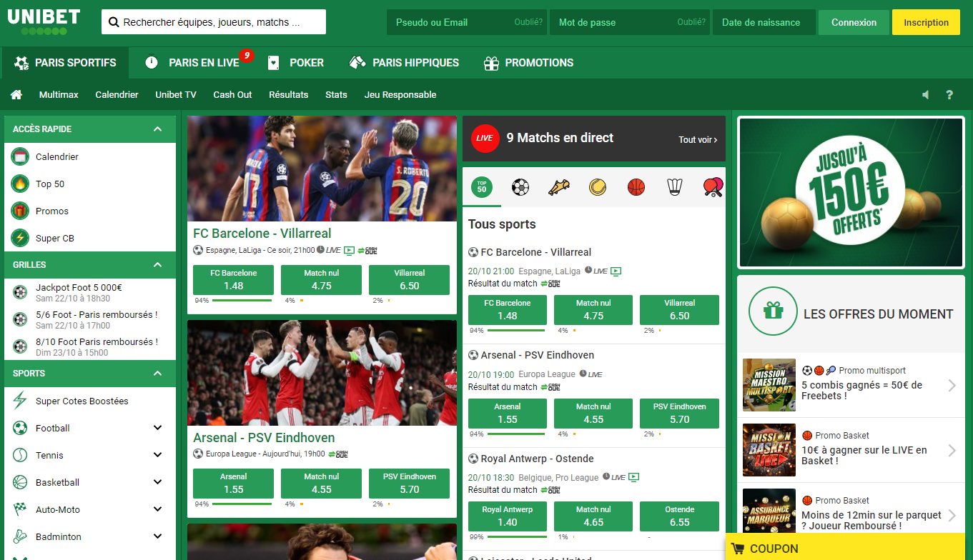The height and width of the screenshot is (560, 973).
Task: Collapse the Sports section
Action: pos(158,374)
